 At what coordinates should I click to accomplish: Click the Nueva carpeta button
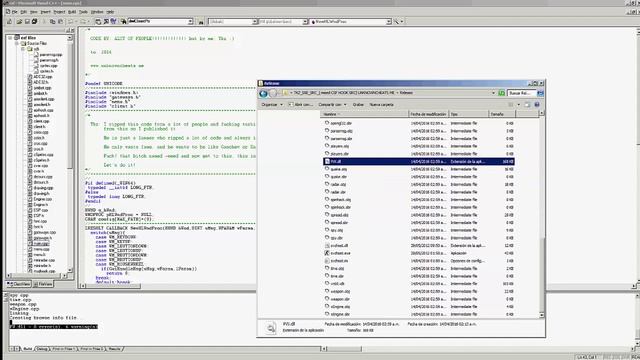(382, 105)
